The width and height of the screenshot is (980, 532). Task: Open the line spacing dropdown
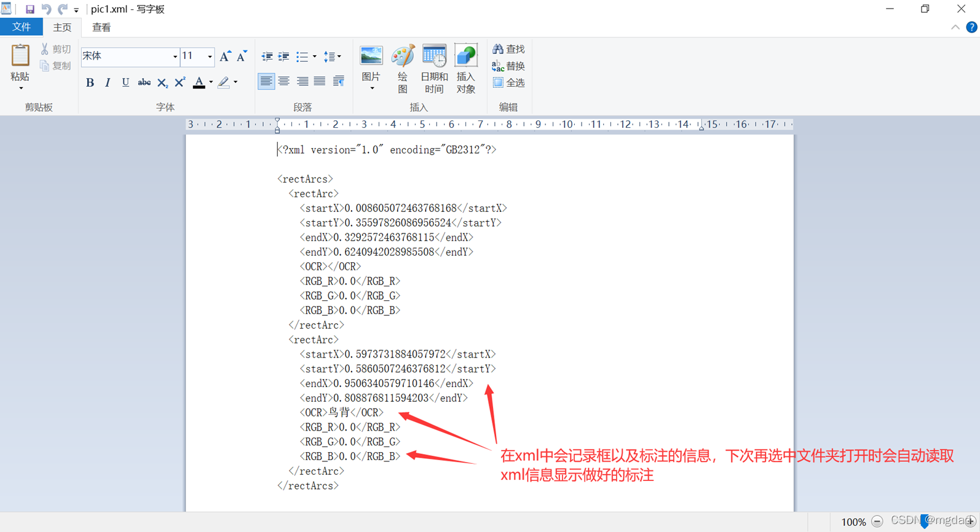click(x=332, y=57)
